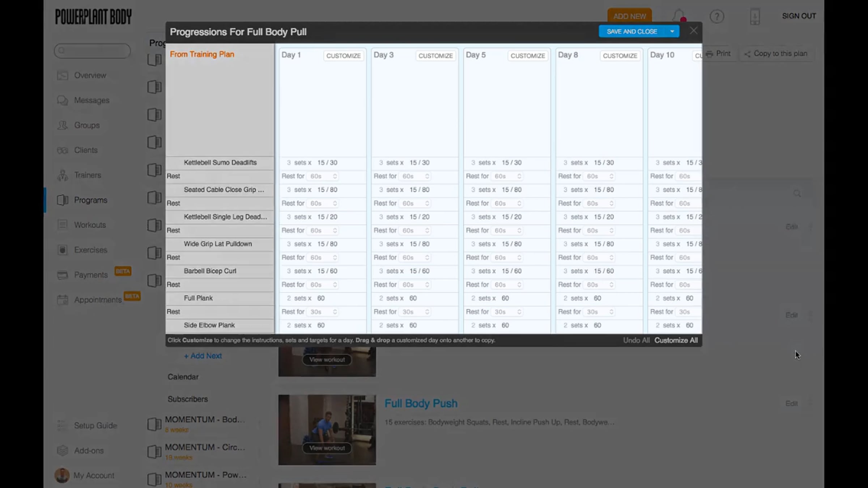
Task: Go to Clients in sidebar
Action: 86,150
